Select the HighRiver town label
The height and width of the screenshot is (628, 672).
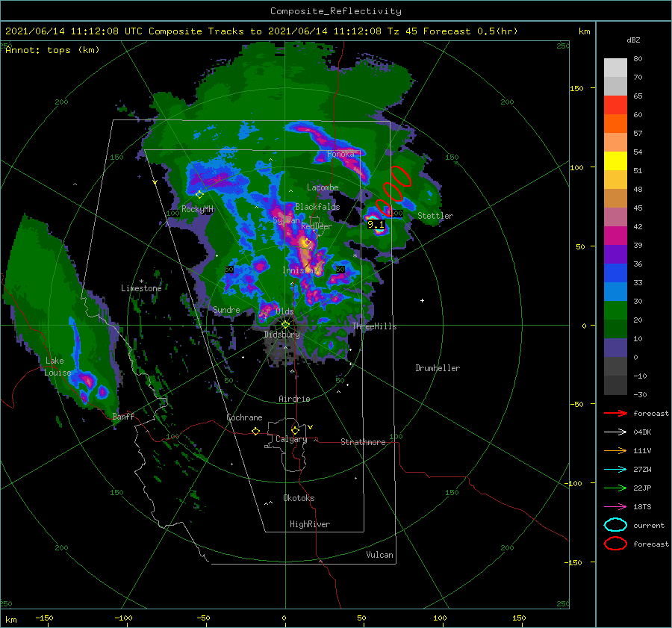[x=310, y=524]
